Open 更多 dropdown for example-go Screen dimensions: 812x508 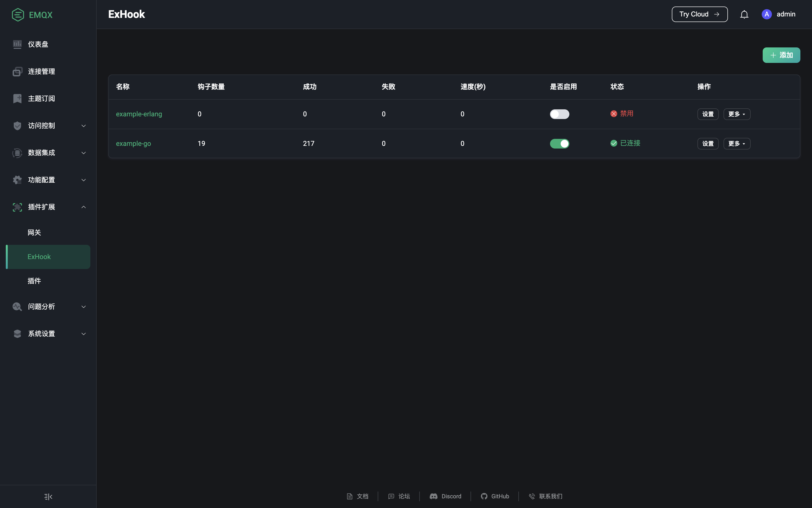(x=737, y=144)
